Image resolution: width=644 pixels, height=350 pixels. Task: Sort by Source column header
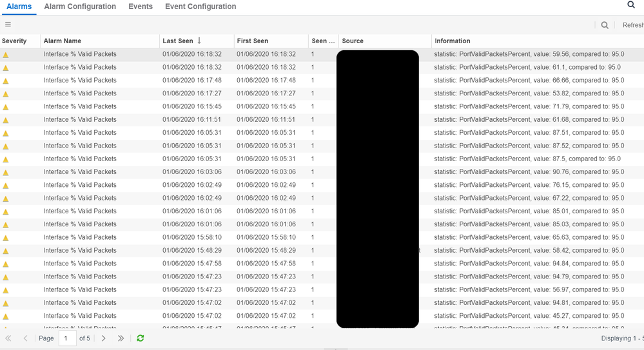tap(353, 41)
